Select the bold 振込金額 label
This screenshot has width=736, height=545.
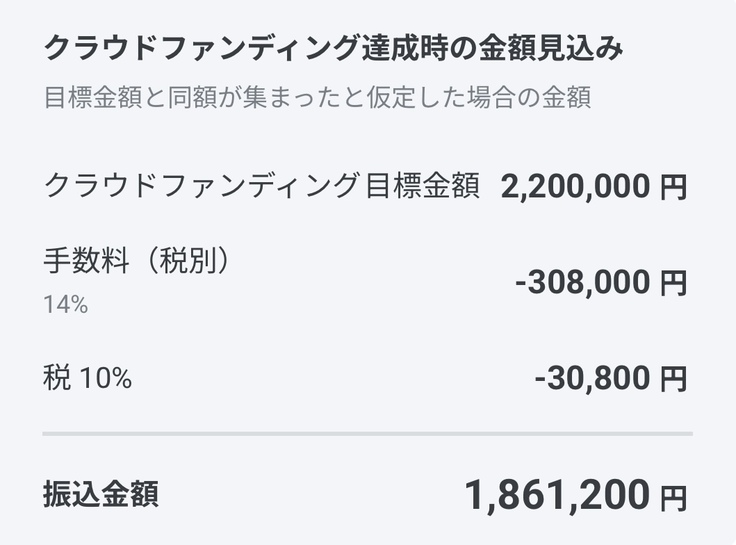[x=101, y=494]
